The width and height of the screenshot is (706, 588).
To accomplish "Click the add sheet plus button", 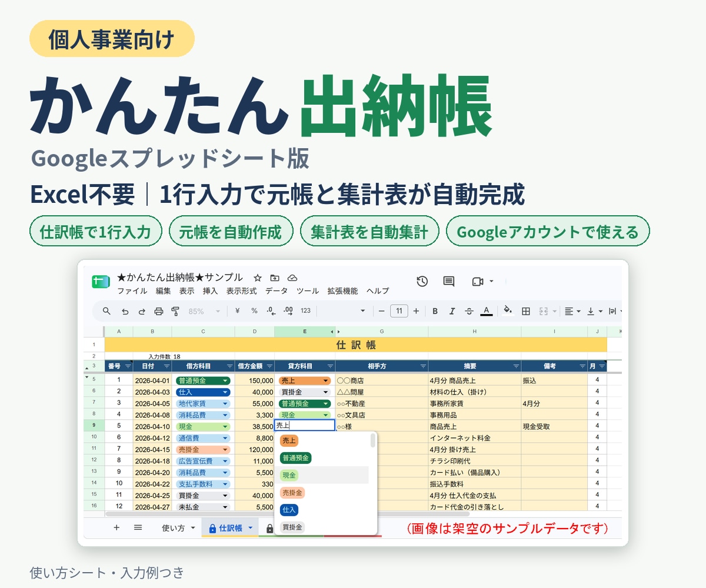I will tap(116, 528).
